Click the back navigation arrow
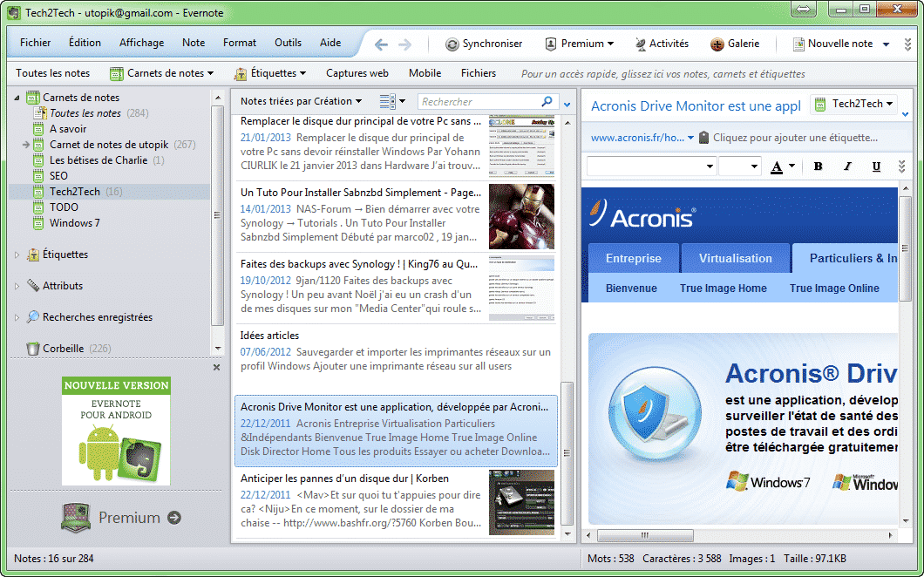 pyautogui.click(x=381, y=44)
